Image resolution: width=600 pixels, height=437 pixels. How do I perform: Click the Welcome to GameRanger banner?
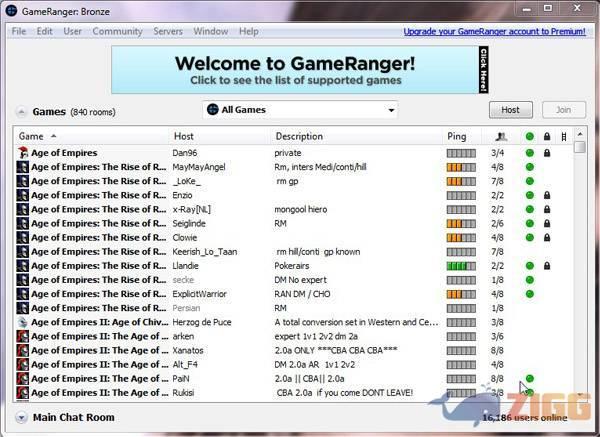click(x=300, y=69)
